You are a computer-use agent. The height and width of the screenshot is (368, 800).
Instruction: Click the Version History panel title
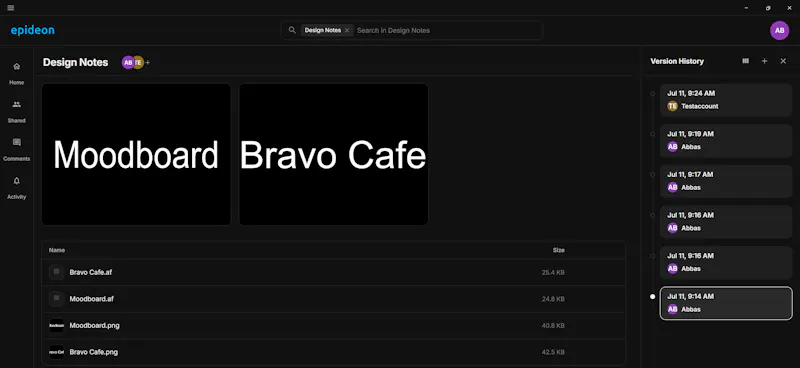[677, 61]
